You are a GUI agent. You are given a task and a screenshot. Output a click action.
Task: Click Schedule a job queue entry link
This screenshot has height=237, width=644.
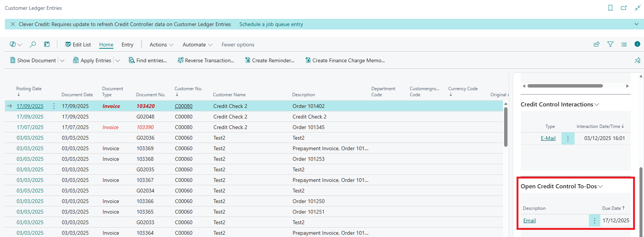point(271,24)
